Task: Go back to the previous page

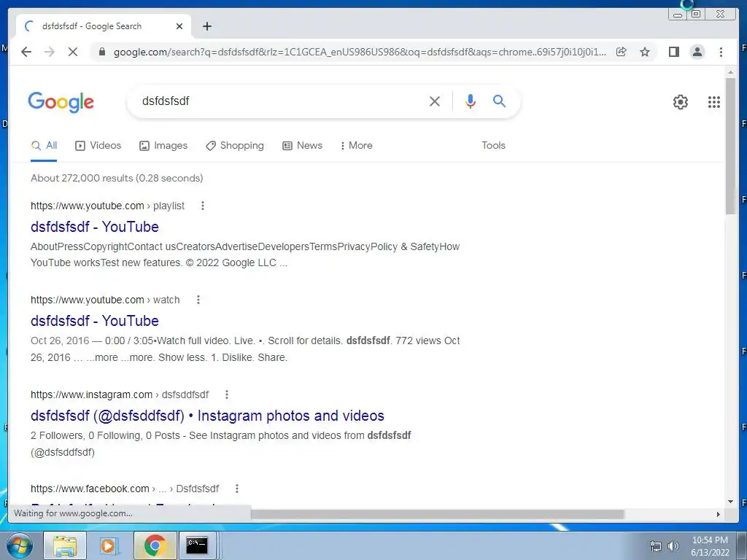Action: (26, 52)
